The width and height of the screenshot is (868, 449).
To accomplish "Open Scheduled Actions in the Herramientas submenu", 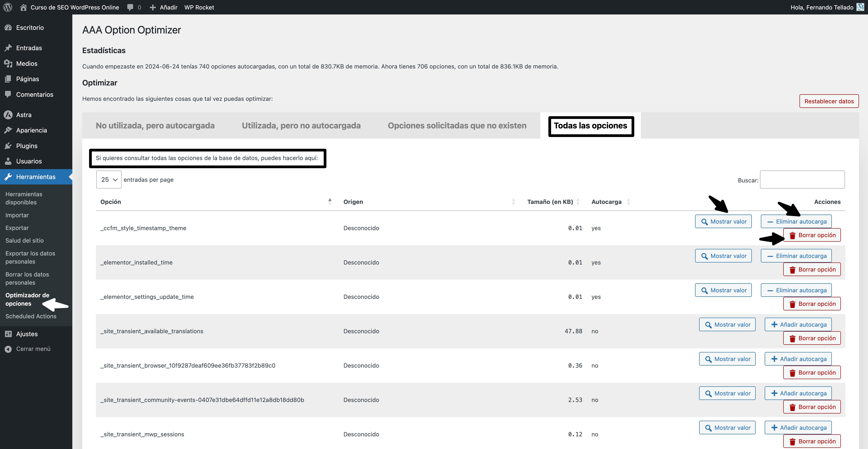I will (31, 316).
